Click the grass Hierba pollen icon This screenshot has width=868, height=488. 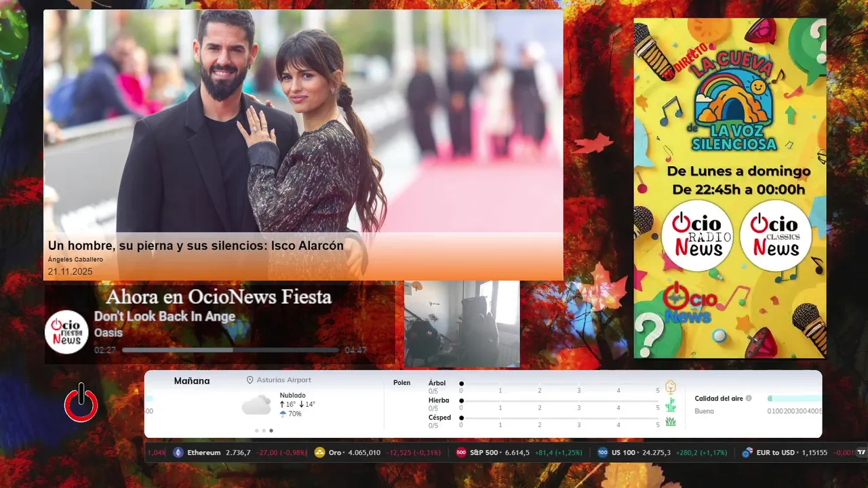coord(671,405)
